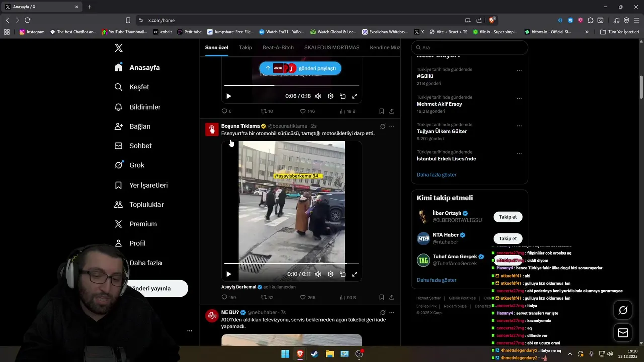644x362 pixels.
Task: Reload the page in browser toolbar
Action: tap(27, 20)
